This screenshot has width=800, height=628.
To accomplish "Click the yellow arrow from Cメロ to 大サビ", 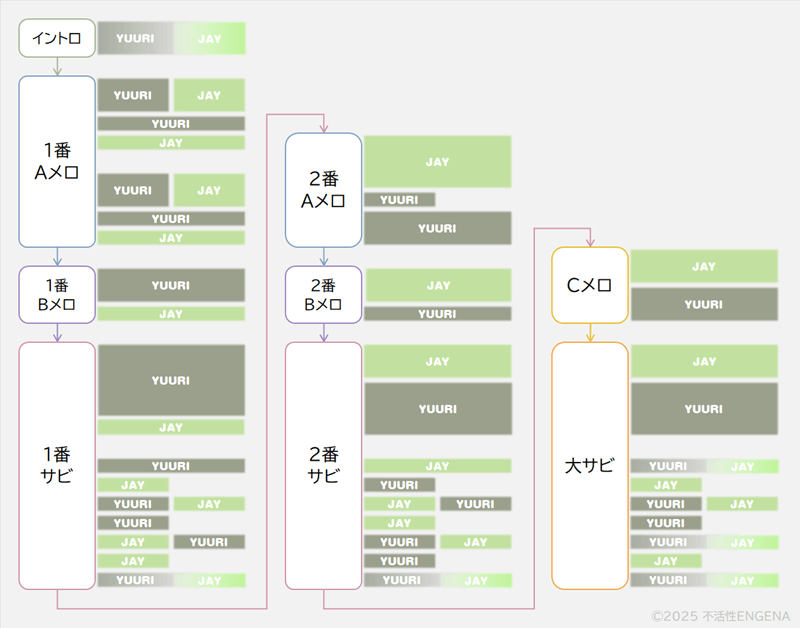I will [590, 333].
